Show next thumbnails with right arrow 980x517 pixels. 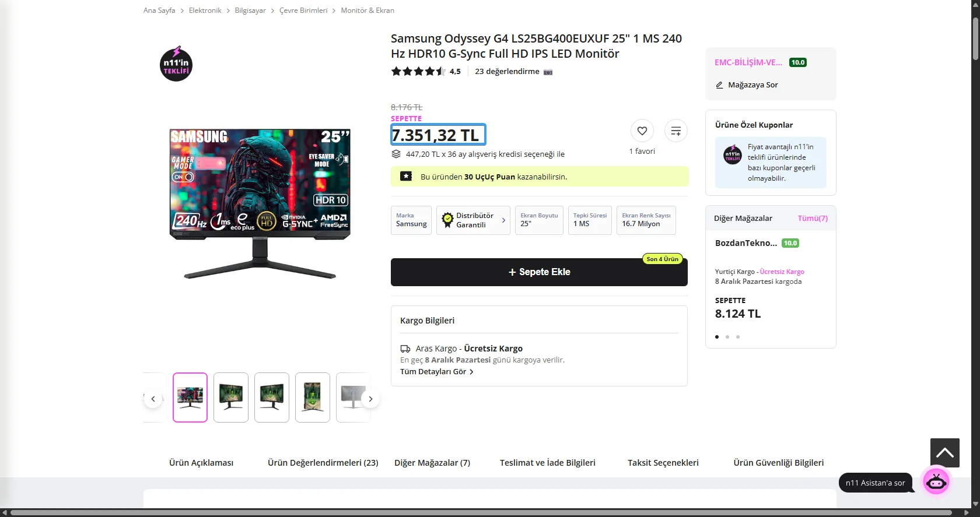[x=370, y=399]
